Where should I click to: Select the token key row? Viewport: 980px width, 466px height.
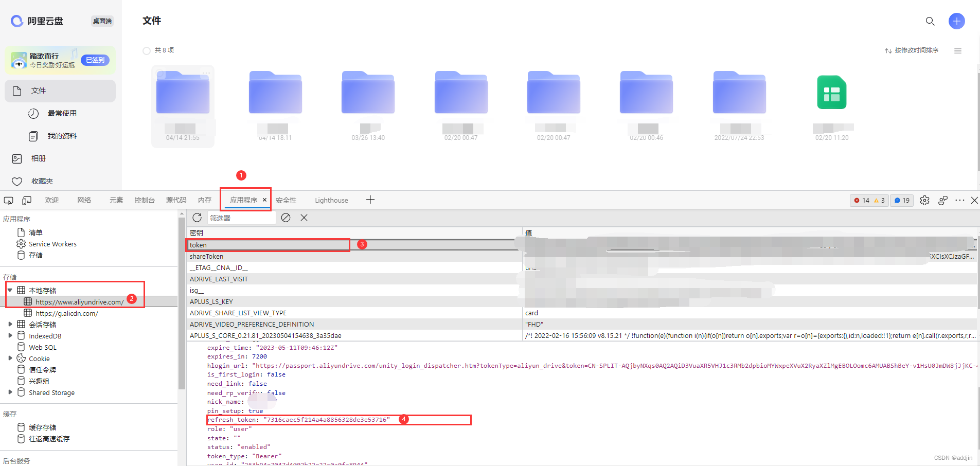[268, 245]
